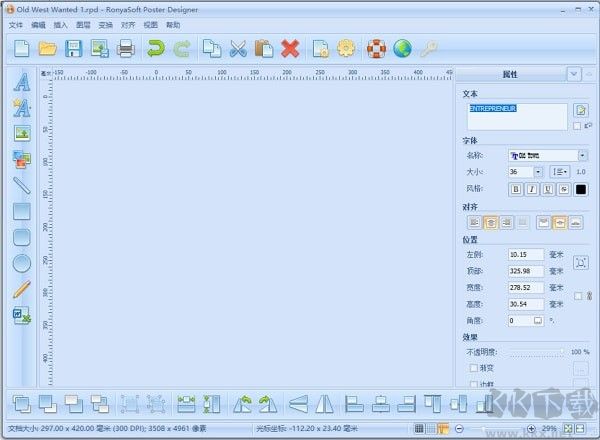Viewport: 600px width, 440px height.
Task: Print the poster
Action: [x=126, y=49]
